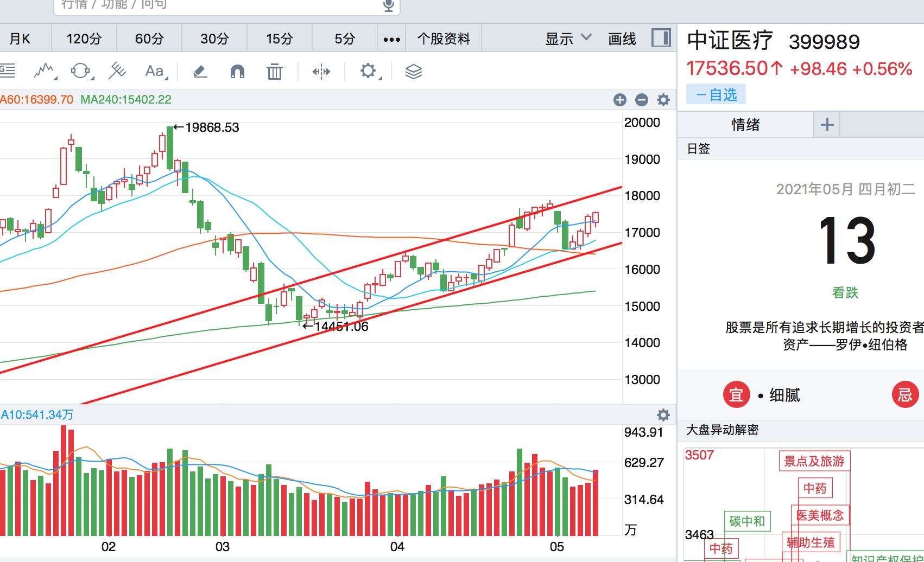Click the microphone voice search icon
This screenshot has width=924, height=562.
click(x=389, y=5)
